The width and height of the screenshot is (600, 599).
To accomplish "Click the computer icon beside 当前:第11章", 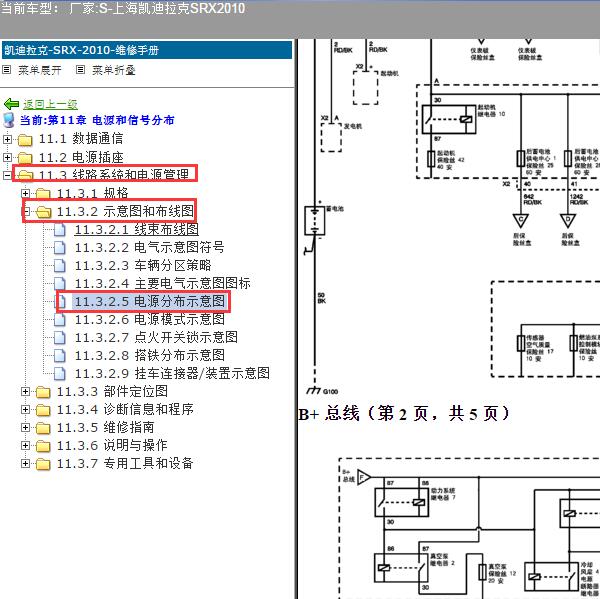I will pyautogui.click(x=9, y=120).
